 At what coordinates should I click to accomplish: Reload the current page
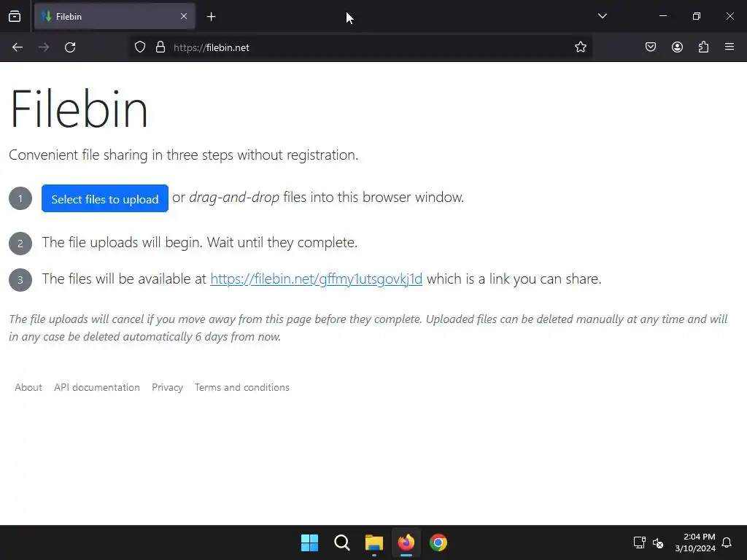pos(70,47)
